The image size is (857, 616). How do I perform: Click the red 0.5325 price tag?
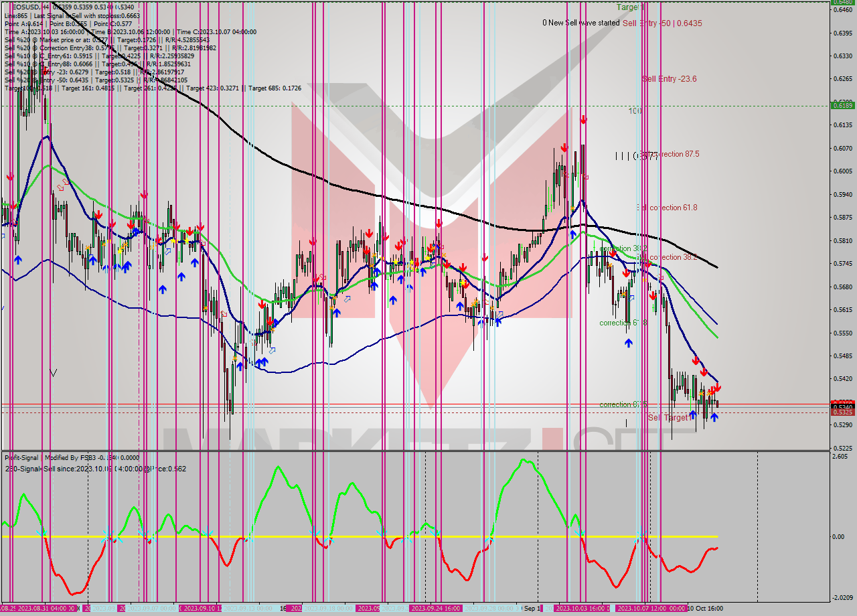842,412
